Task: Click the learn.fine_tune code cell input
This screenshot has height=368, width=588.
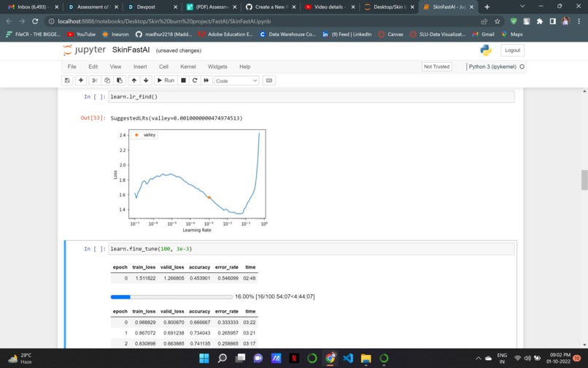Action: [312, 248]
